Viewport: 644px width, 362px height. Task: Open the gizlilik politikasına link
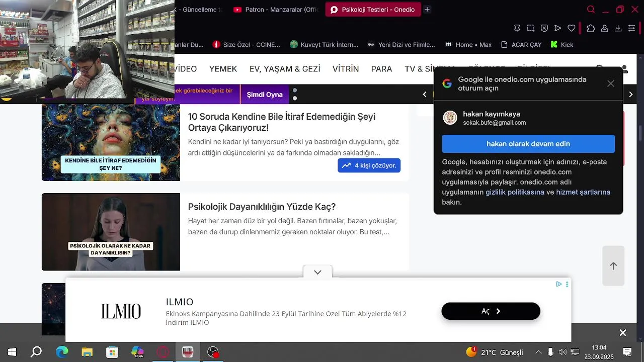click(x=515, y=192)
